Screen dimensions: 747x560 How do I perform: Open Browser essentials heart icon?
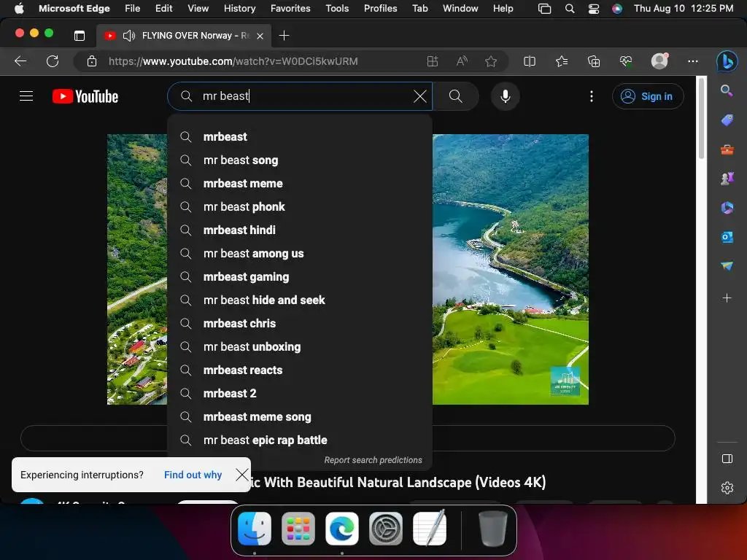click(625, 61)
